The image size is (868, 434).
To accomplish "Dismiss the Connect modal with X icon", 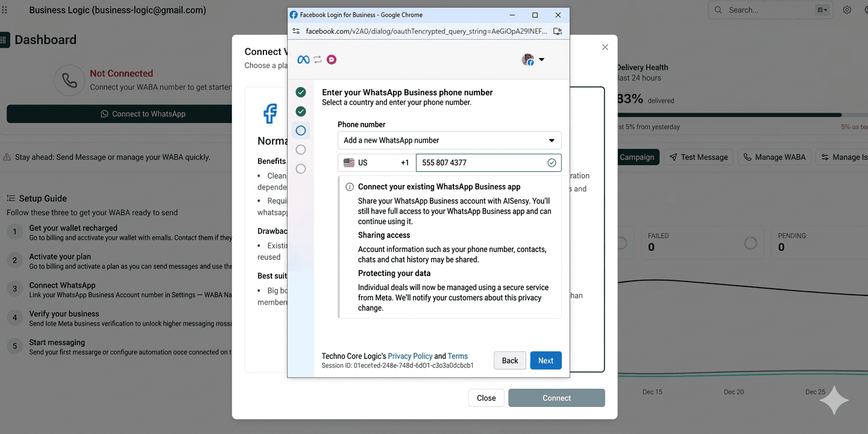I will coord(605,47).
